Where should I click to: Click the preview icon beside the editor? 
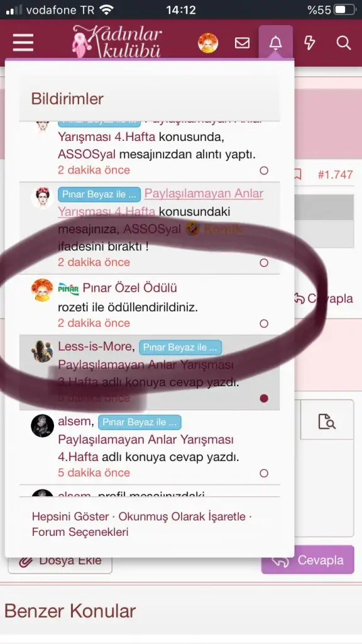327,421
